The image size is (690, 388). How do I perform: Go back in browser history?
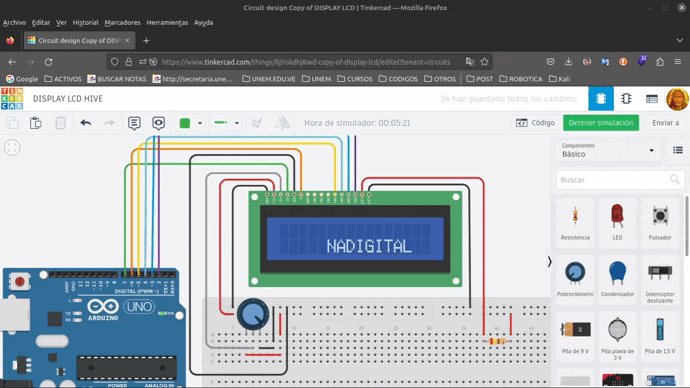tap(12, 62)
